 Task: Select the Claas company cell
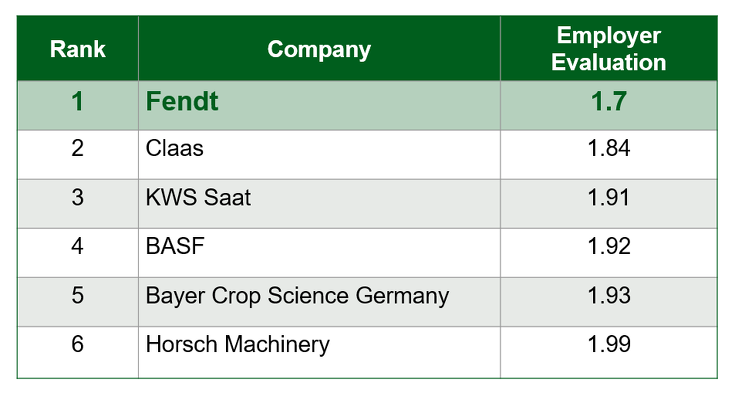pos(319,154)
